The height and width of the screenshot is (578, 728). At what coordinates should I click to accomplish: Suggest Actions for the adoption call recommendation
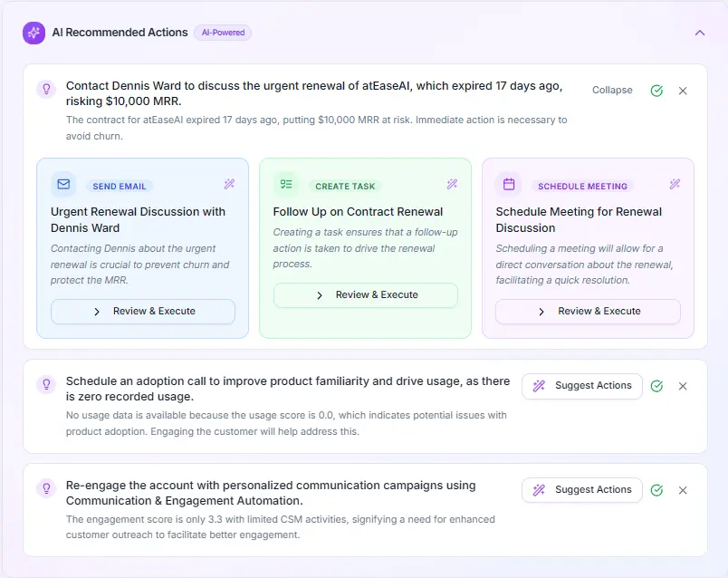click(x=582, y=386)
